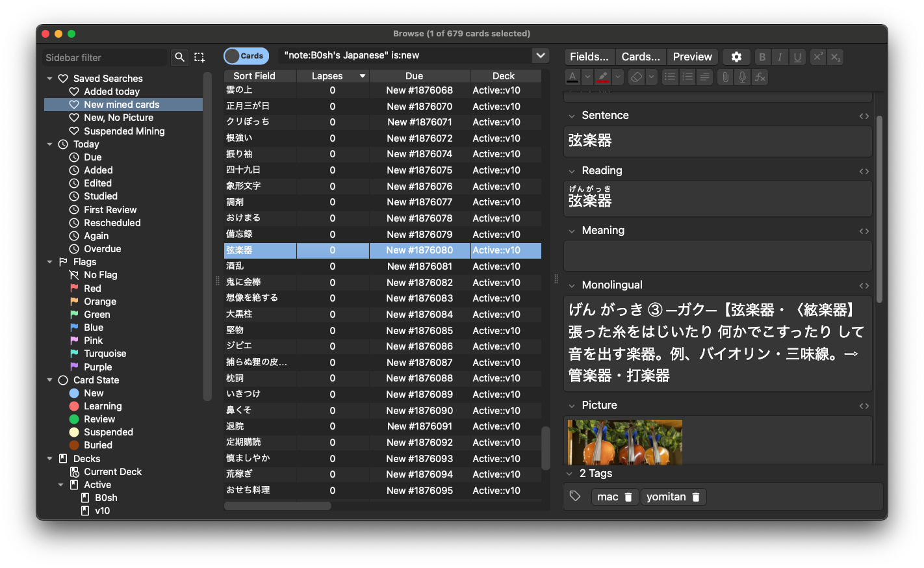
Task: Click the sidebar search magnifier icon
Action: tap(180, 57)
